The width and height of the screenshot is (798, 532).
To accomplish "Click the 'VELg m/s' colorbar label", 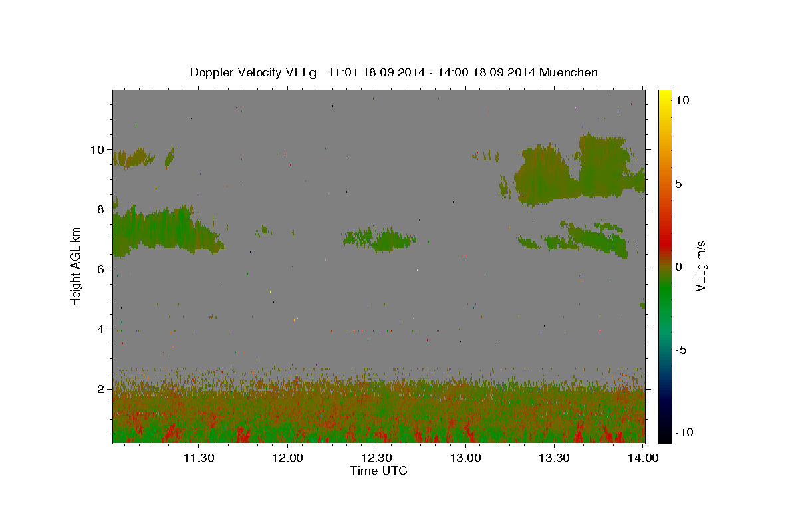I will tap(700, 265).
